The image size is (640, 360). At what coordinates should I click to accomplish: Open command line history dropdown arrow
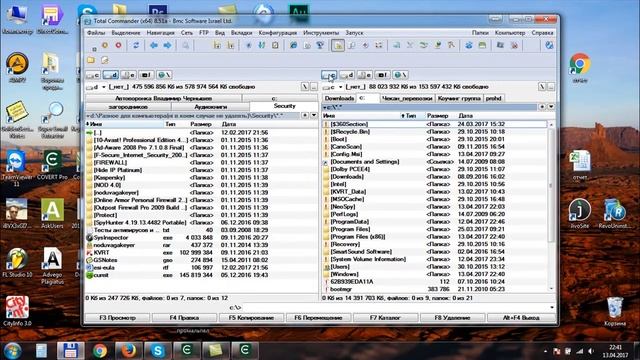[x=552, y=307]
